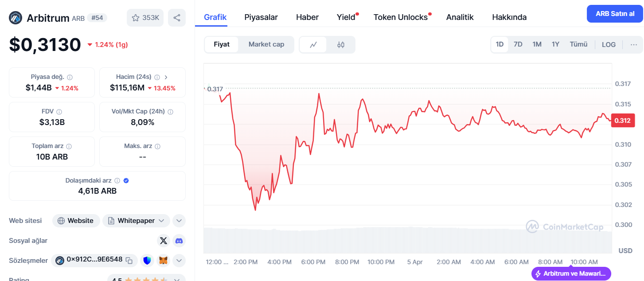Click the ARB Satın al button

tap(615, 14)
